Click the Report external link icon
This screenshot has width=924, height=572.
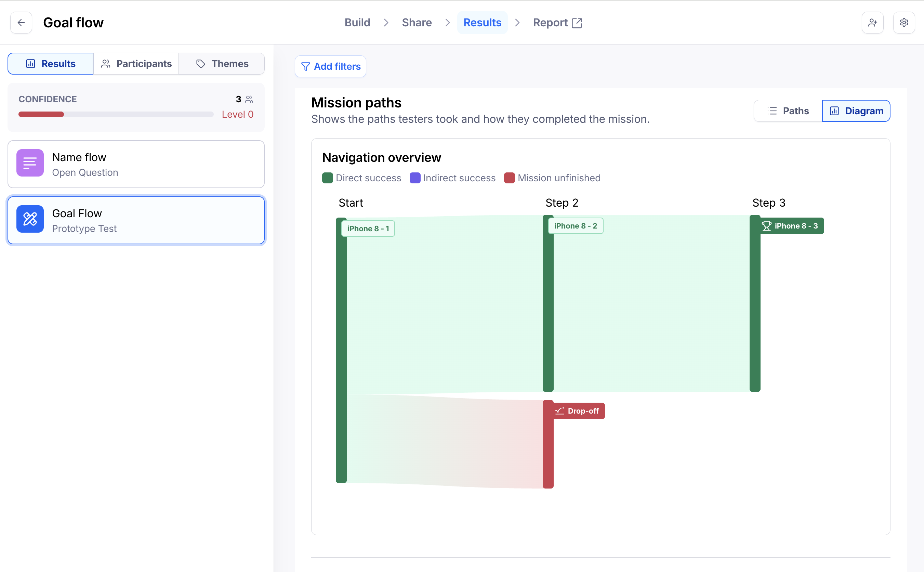click(577, 23)
